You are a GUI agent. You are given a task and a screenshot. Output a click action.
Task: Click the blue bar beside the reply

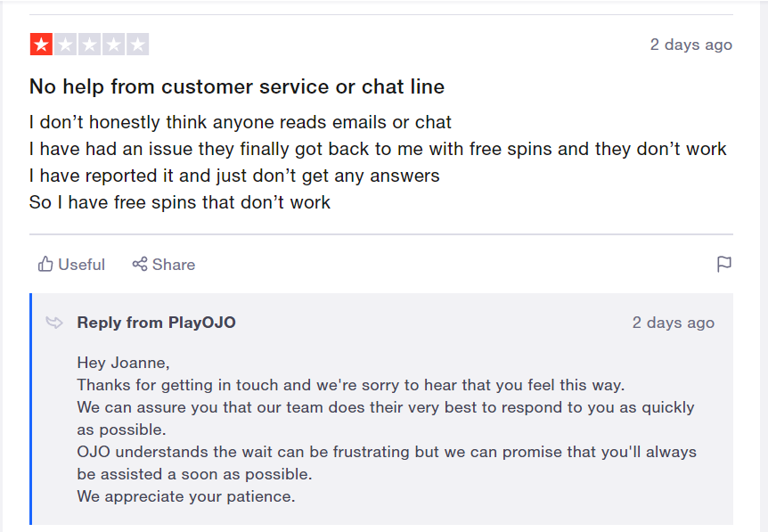click(31, 409)
